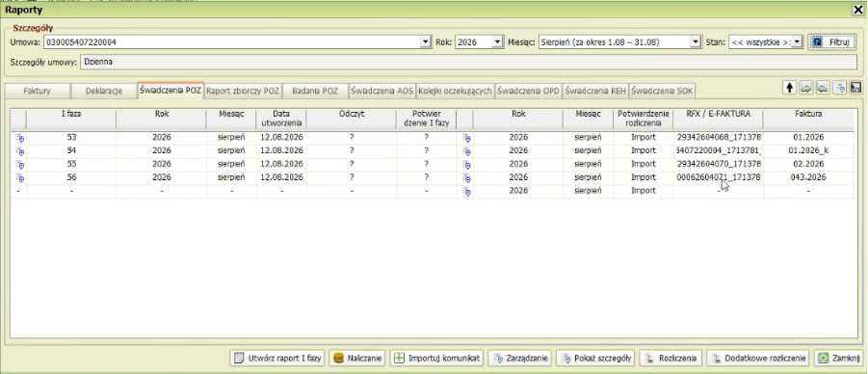This screenshot has width=868, height=374.
Task: Click the Data utworzenia column header
Action: 281,119
